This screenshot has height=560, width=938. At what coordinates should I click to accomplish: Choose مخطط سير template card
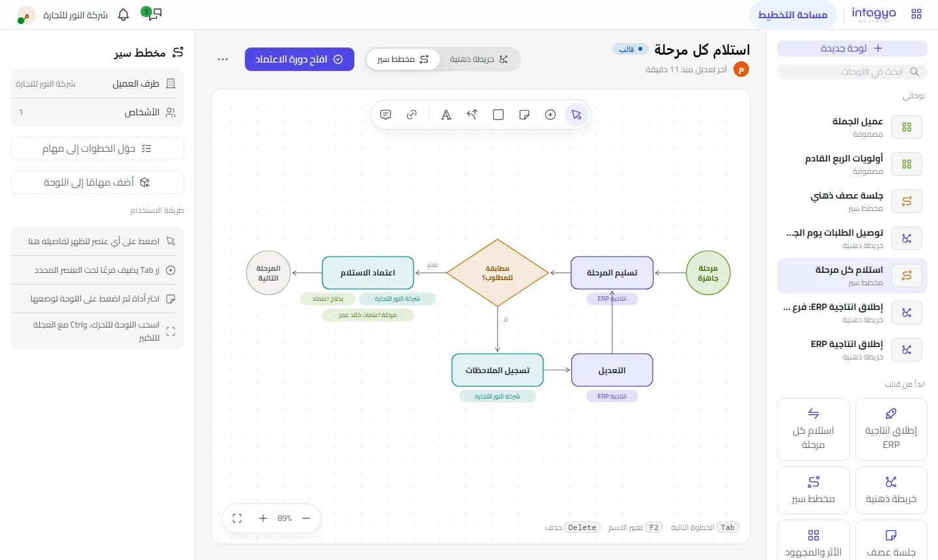[814, 490]
